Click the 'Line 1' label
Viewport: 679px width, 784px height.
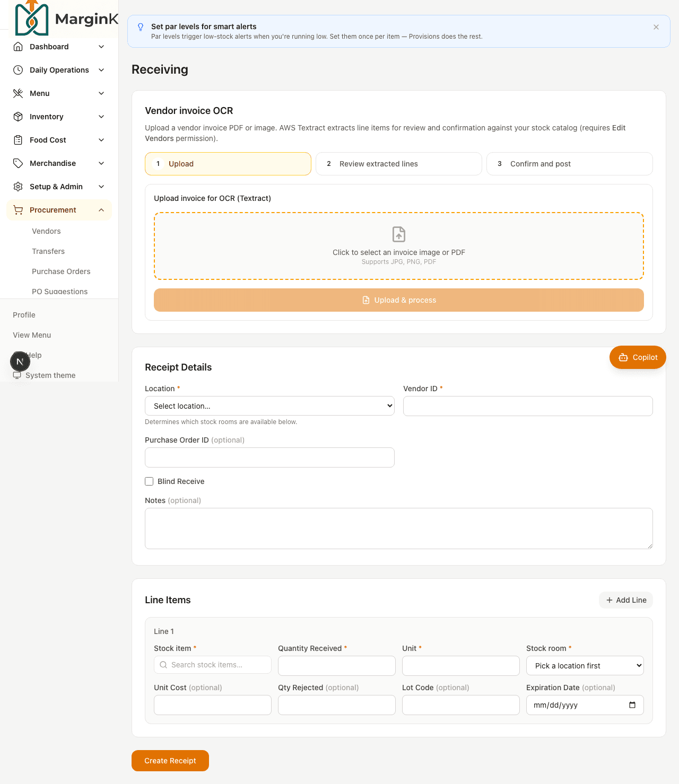[x=164, y=631]
